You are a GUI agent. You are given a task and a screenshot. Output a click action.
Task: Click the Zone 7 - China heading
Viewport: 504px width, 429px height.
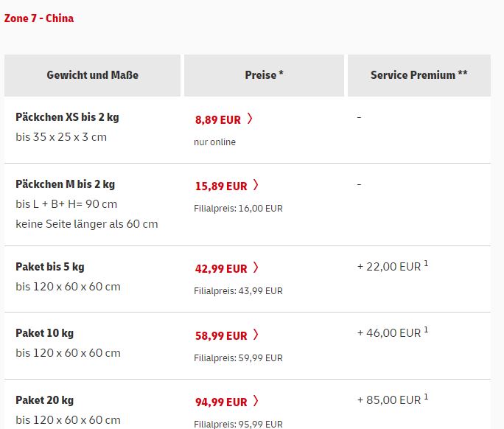tap(39, 18)
